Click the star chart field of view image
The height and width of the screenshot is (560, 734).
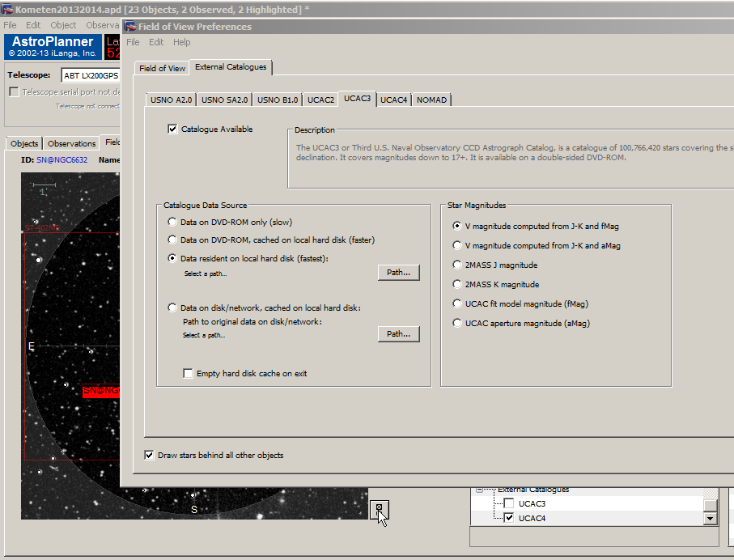point(194,346)
